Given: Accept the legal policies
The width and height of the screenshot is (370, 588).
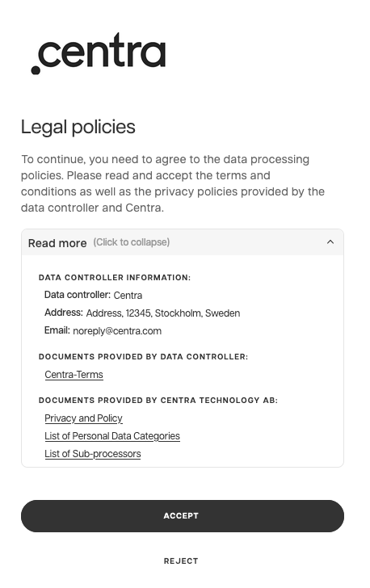Looking at the screenshot, I should [183, 516].
